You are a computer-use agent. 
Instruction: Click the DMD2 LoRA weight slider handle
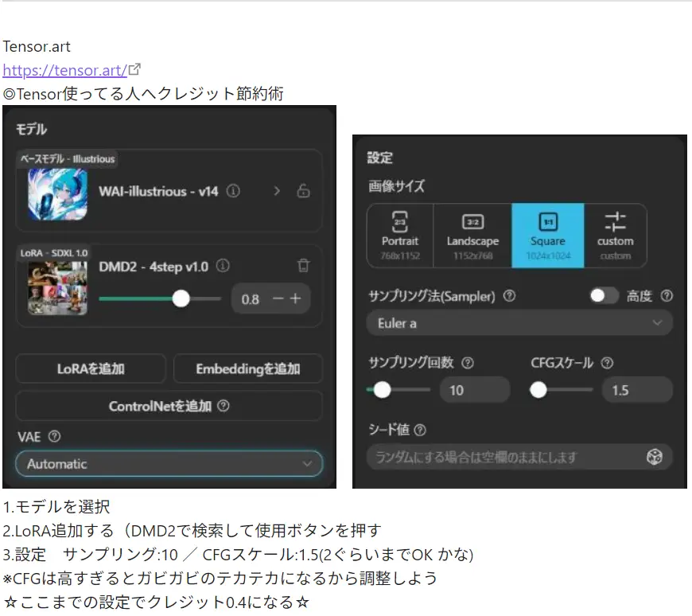click(x=181, y=298)
